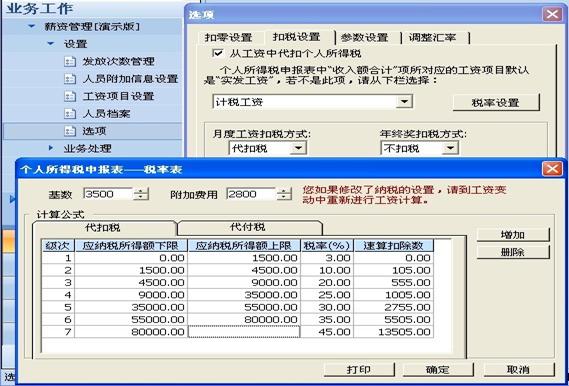Click the 增加 button

pyautogui.click(x=513, y=235)
